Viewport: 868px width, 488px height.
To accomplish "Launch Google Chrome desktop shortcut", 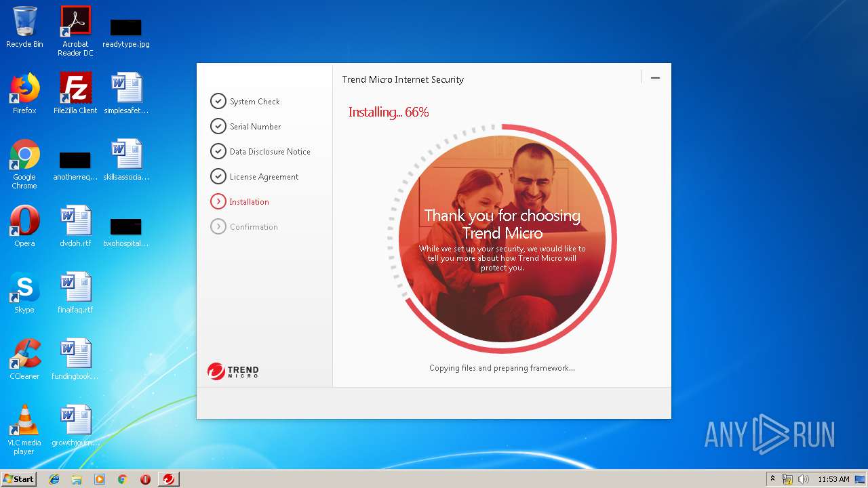I will [24, 165].
